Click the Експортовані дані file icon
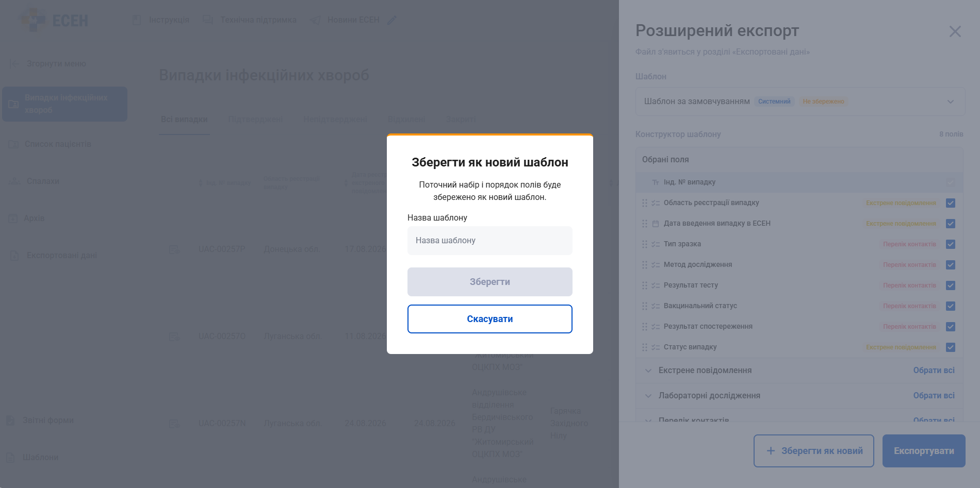 14,256
